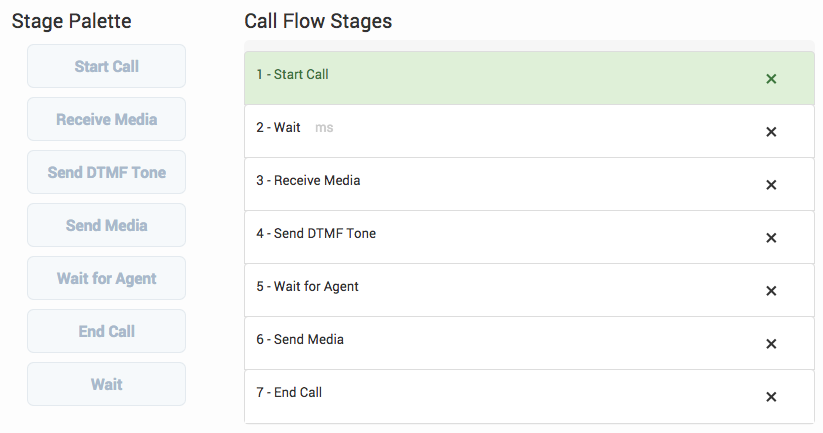823x433 pixels.
Task: Select stage 3 - Receive Media row
Action: [x=450, y=181]
